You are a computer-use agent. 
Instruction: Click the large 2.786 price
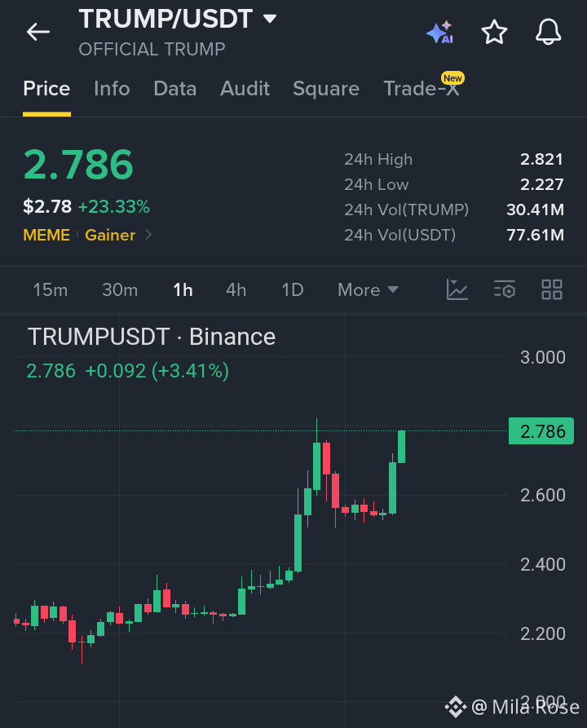pos(78,165)
